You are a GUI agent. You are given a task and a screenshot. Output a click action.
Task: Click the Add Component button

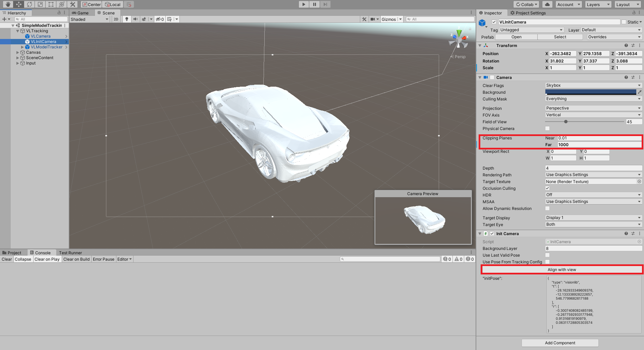(560, 343)
